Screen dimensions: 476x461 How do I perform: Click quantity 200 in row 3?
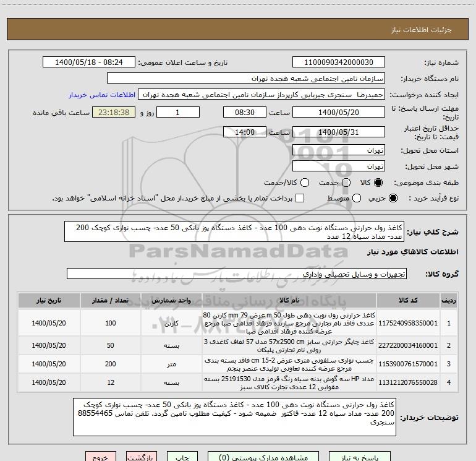point(111,364)
